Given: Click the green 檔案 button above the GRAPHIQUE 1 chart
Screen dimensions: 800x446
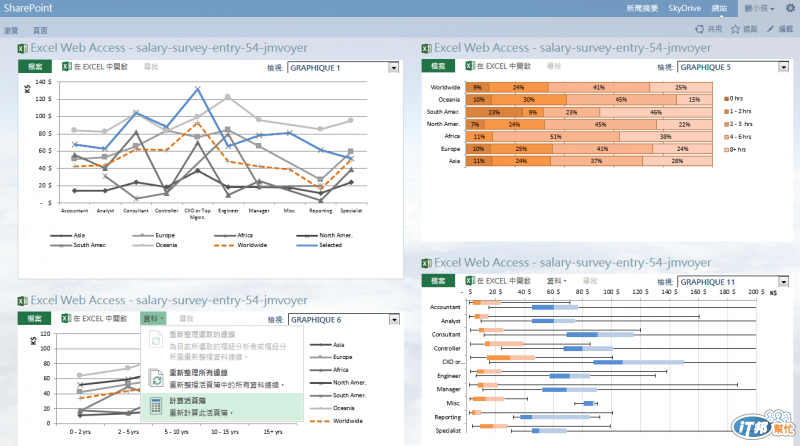Looking at the screenshot, I should point(35,66).
